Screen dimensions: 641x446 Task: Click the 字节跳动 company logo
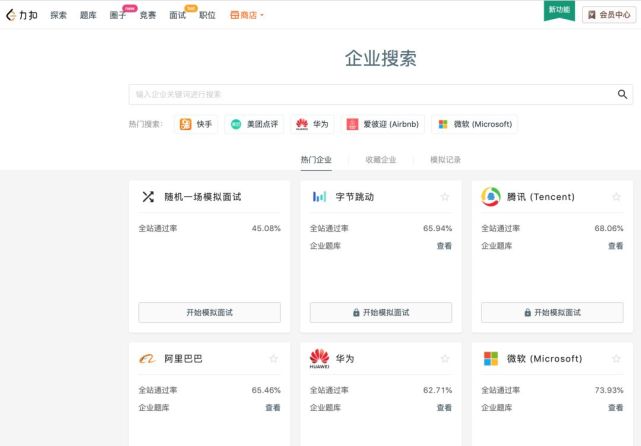coord(319,197)
